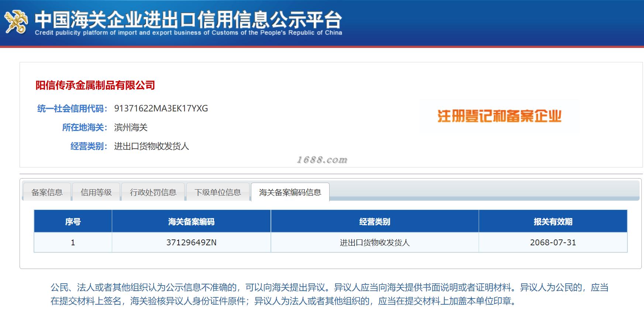The height and width of the screenshot is (318, 644).
Task: Click the 报关有效期 column header
Action: coord(553,221)
